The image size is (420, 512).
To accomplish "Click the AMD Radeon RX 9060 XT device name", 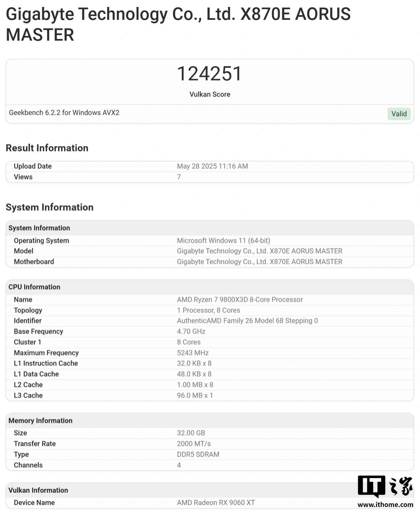I will click(x=216, y=503).
